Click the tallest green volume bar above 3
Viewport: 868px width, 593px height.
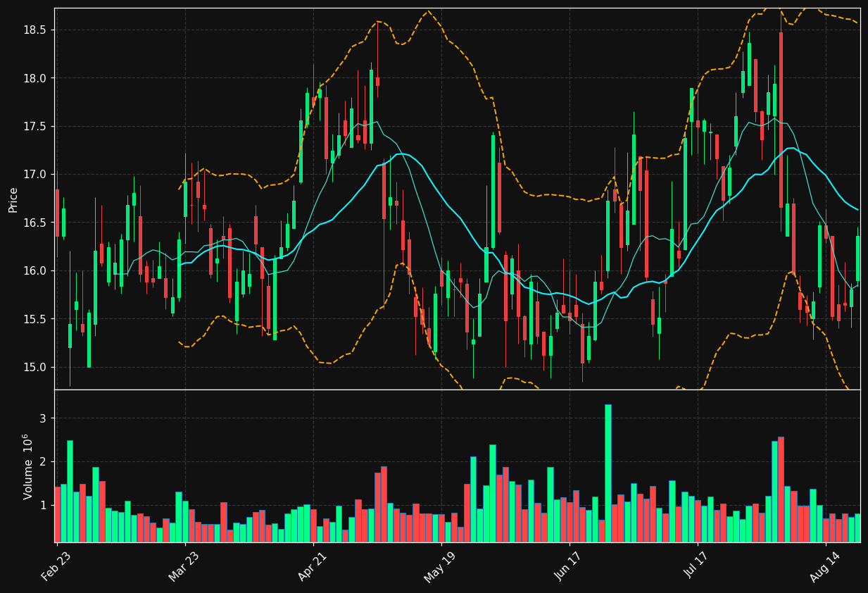608,473
